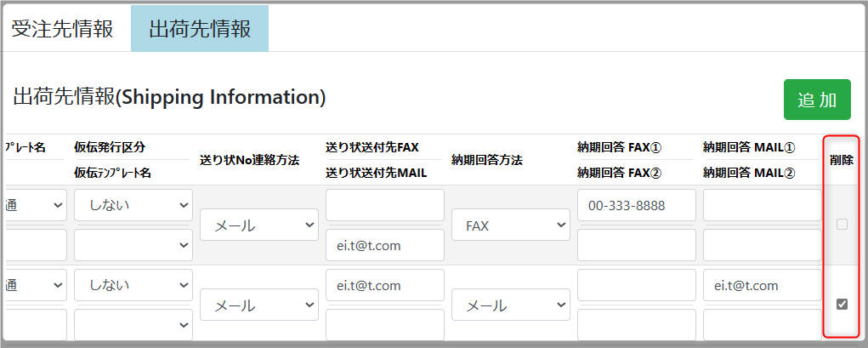Viewport: 868px width, 348px height.
Task: Click second row's 納期回答 MAIL① field
Action: pyautogui.click(x=762, y=285)
